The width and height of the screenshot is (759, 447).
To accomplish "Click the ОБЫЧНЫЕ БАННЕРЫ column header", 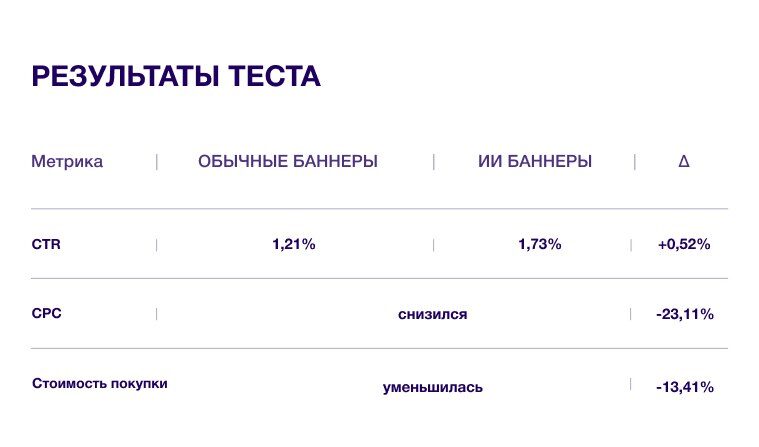I will click(288, 161).
